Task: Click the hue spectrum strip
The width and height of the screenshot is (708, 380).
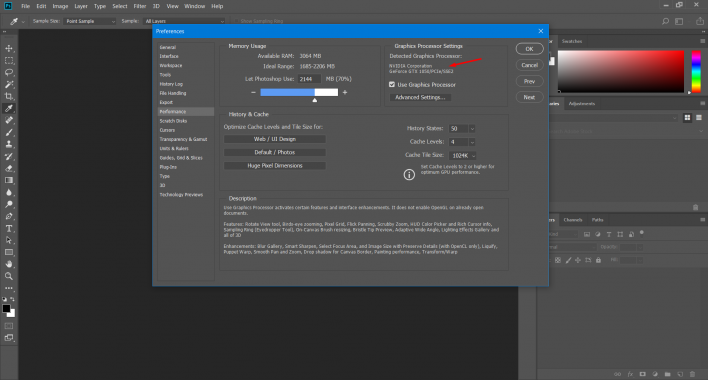Action: tap(696, 72)
